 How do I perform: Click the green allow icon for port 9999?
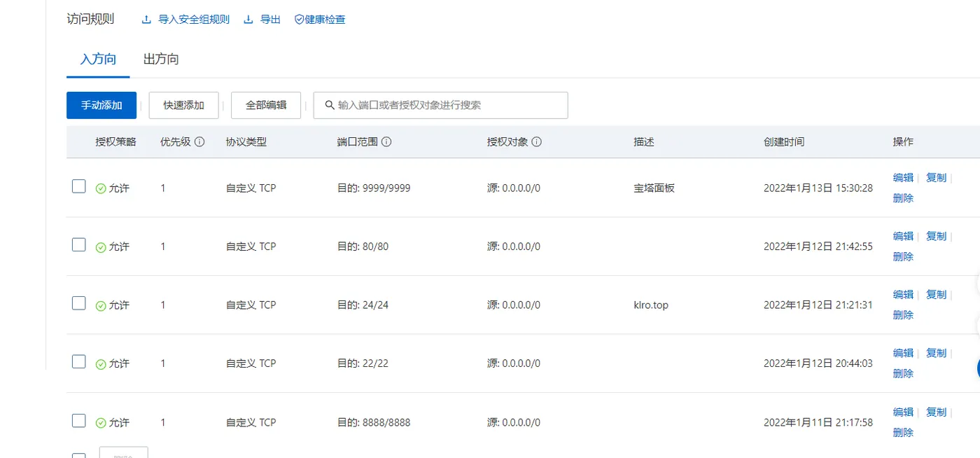[x=101, y=188]
